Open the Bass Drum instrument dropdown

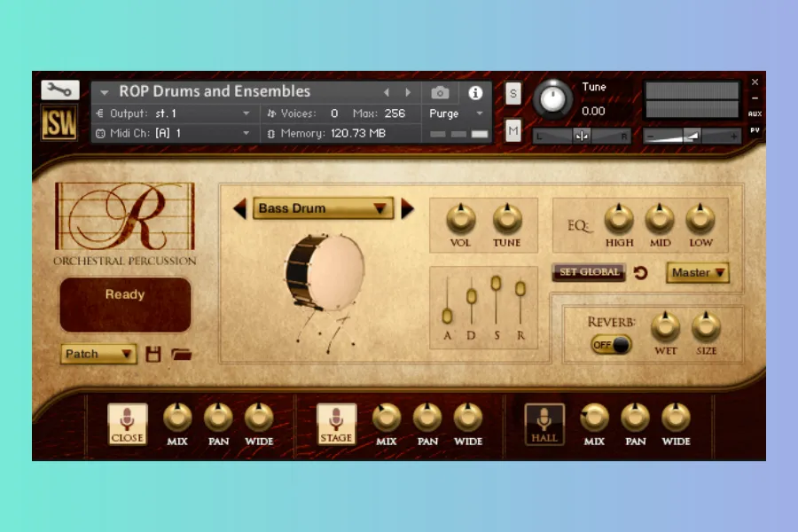click(322, 208)
